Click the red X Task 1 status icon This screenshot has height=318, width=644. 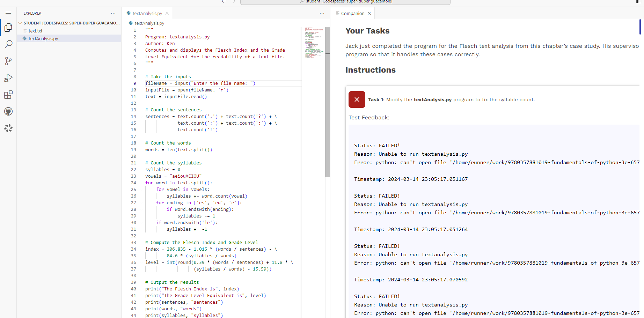click(x=357, y=99)
